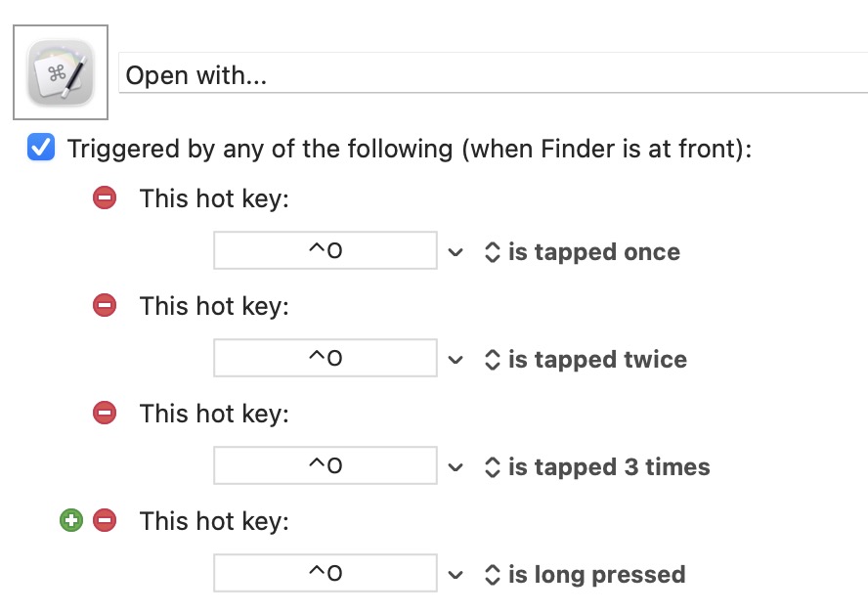Click hot key field for long pressed trigger
868x614 pixels.
(x=325, y=574)
